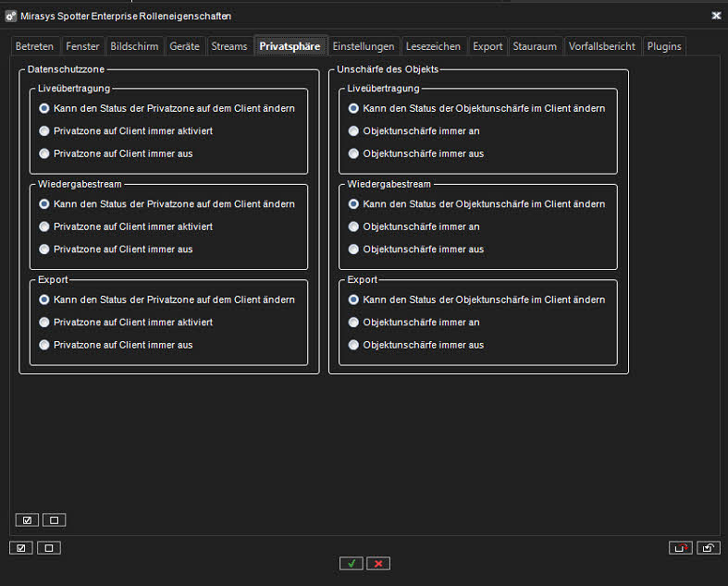Click uncheck-all icon inside the Privatsphäre tab panel
This screenshot has height=586, width=728.
[x=54, y=519]
